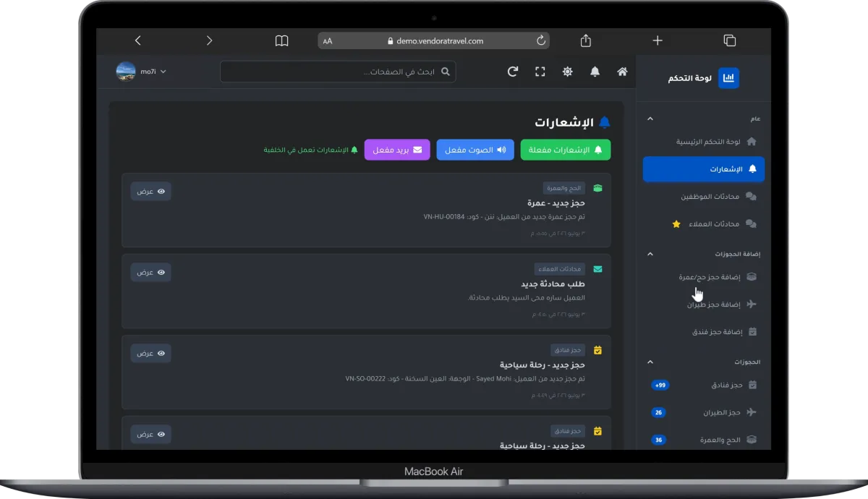The height and width of the screenshot is (499, 868).
Task: Toggle the purple بريد مفعل email button
Action: click(398, 150)
